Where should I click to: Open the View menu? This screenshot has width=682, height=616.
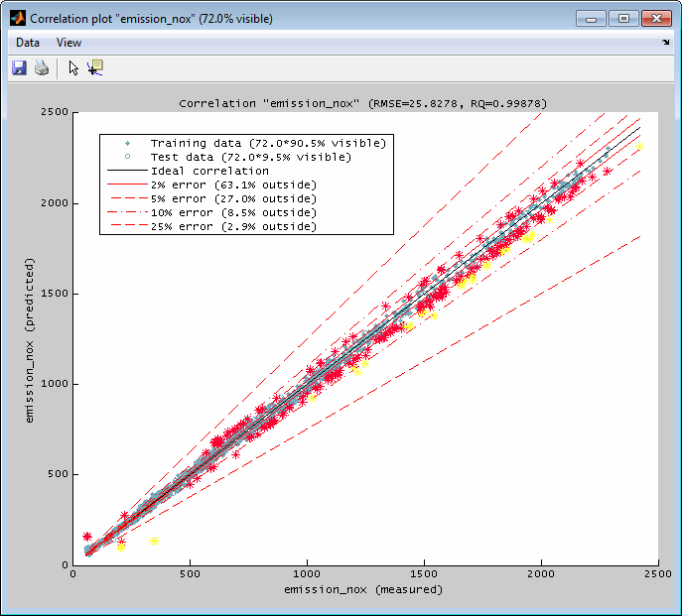click(x=68, y=43)
